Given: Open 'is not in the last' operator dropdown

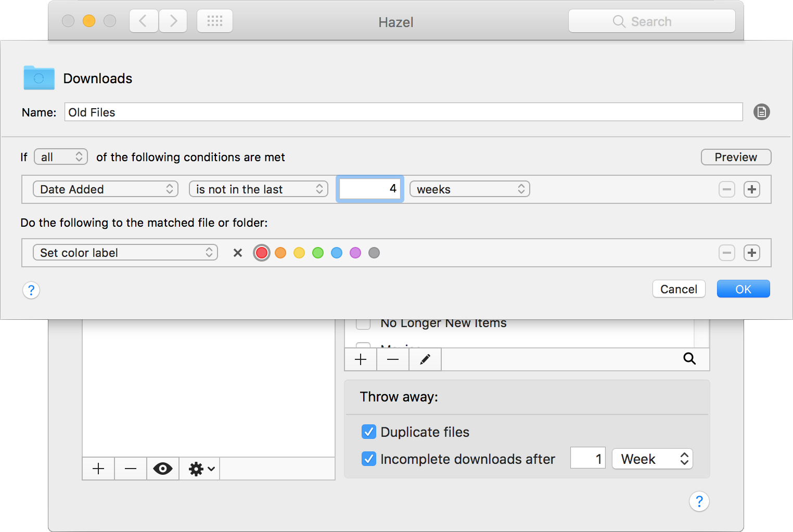Looking at the screenshot, I should (259, 189).
